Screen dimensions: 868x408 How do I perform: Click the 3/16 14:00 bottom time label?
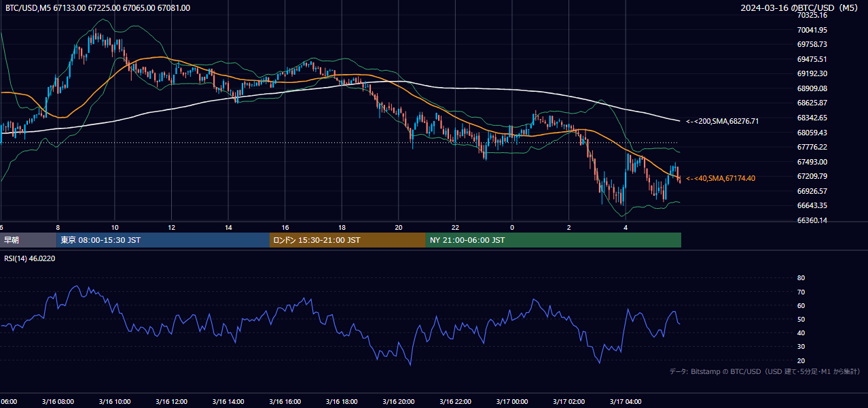[x=228, y=402]
